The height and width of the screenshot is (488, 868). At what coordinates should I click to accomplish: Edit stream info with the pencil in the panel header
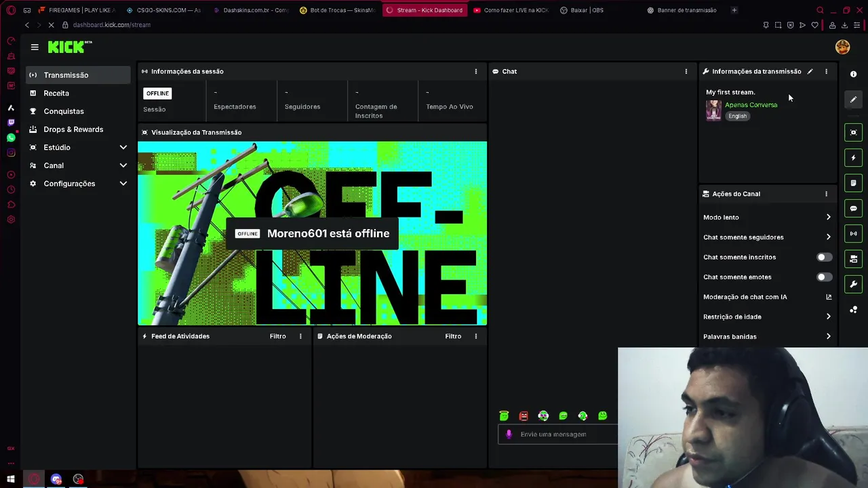[x=810, y=71]
